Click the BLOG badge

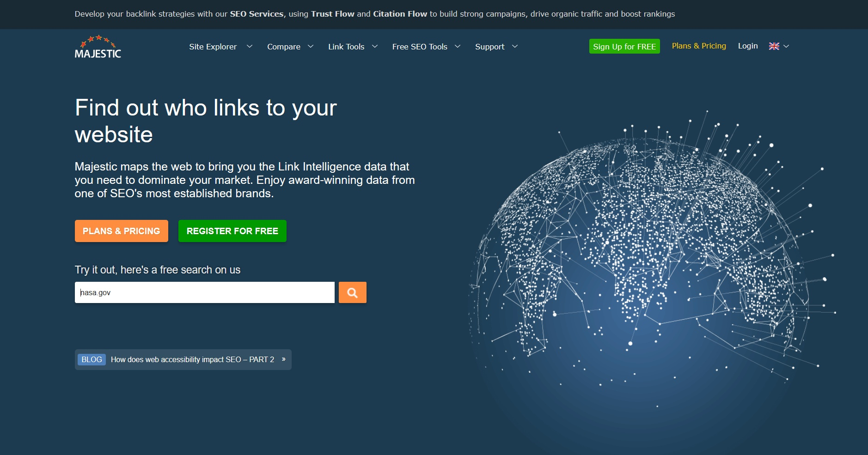92,359
